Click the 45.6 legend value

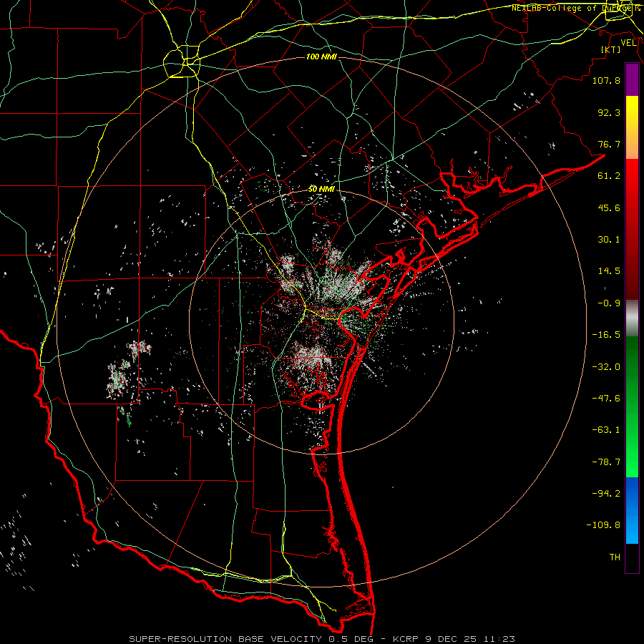click(609, 208)
